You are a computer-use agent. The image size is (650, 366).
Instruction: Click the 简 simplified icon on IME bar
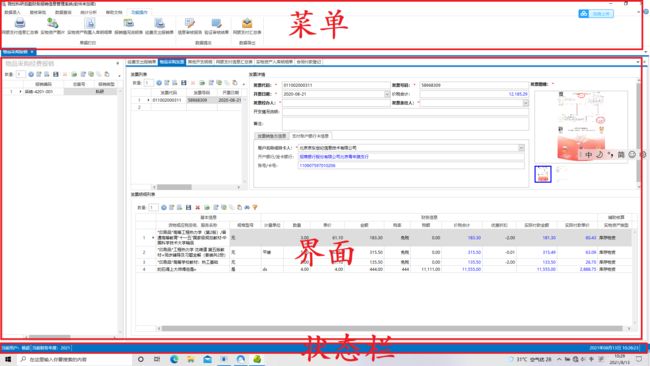click(621, 155)
